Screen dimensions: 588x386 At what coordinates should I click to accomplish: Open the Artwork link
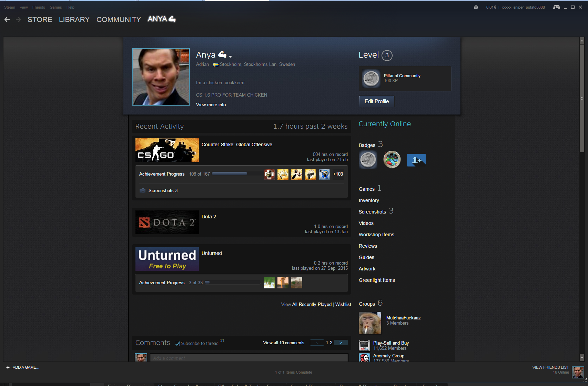click(367, 269)
